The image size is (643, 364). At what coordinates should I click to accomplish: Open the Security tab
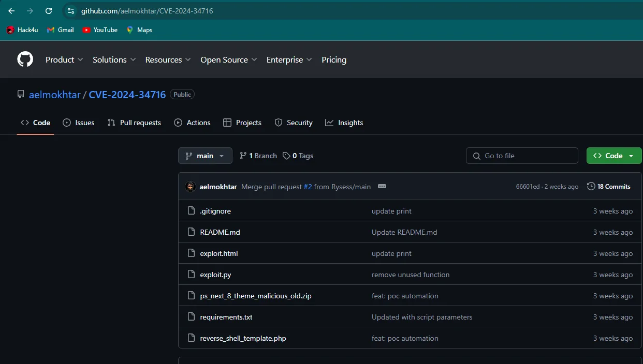click(x=294, y=123)
